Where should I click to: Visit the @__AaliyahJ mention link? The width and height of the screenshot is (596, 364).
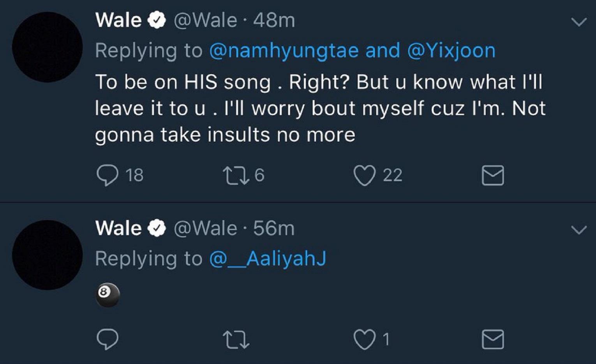point(268,258)
